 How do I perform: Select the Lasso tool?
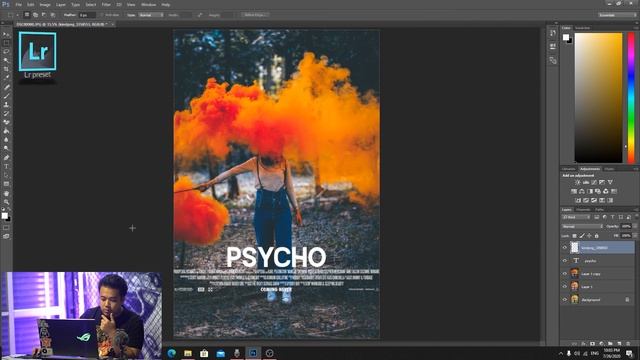(6, 52)
